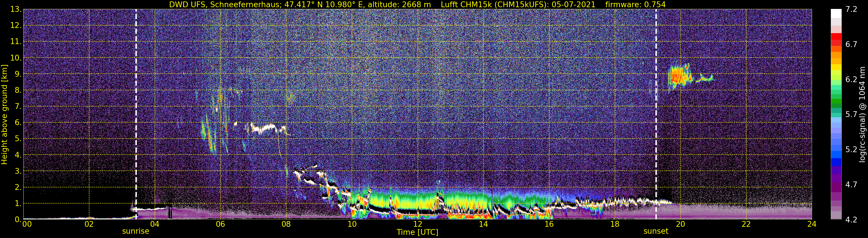Click the time axis tick label '24'

[x=812, y=224]
